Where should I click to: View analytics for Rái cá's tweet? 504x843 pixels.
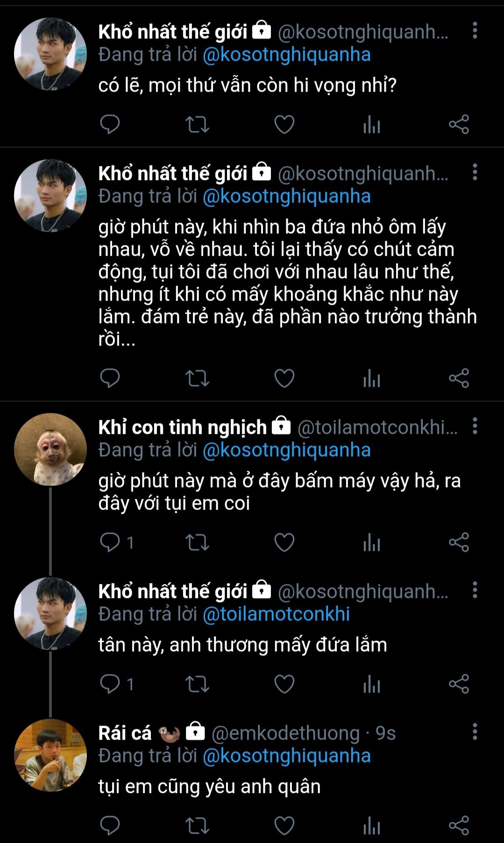pos(372,826)
